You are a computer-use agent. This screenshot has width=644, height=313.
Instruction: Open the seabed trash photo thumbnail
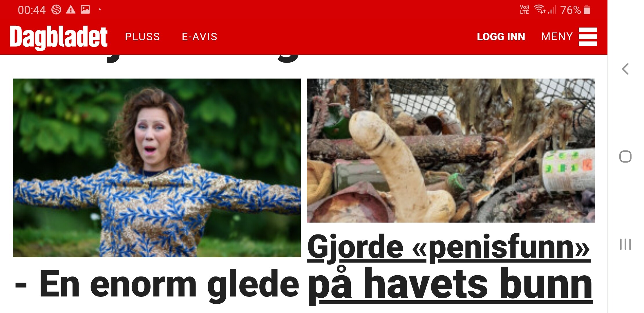tap(451, 150)
